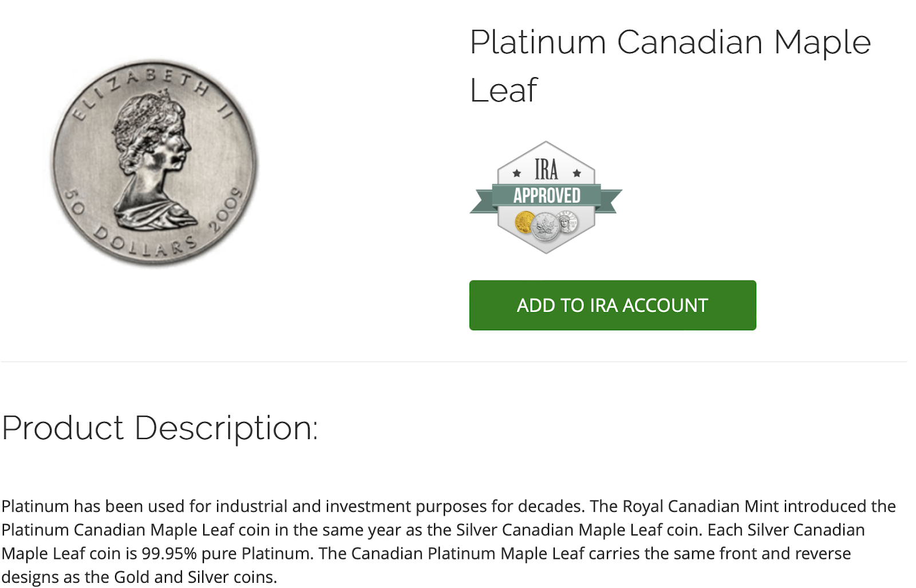Screen dimensions: 916x588
Task: Click the gold coin in the IRA badge
Action: coord(524,222)
